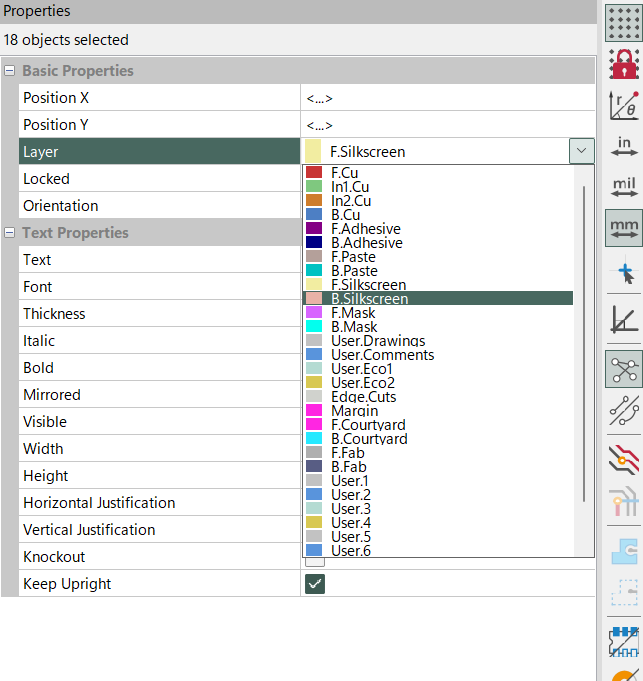
Task: Toggle the angle constraint icon
Action: click(x=624, y=320)
